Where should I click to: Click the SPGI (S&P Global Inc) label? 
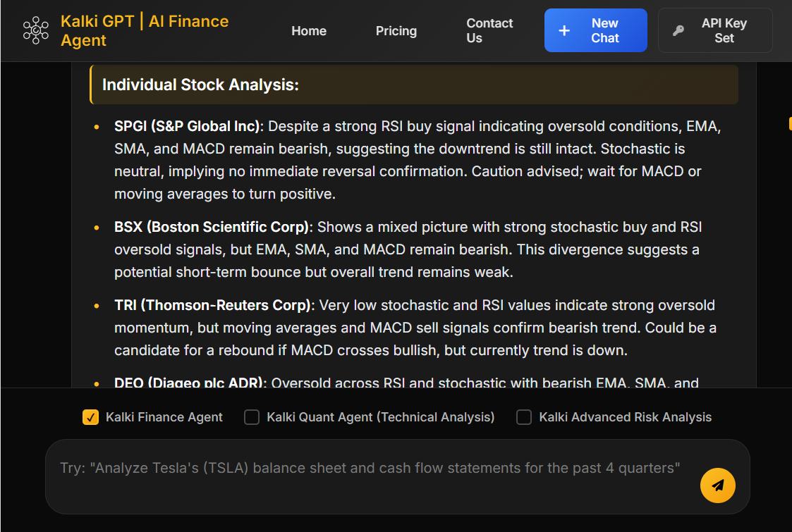(x=189, y=126)
